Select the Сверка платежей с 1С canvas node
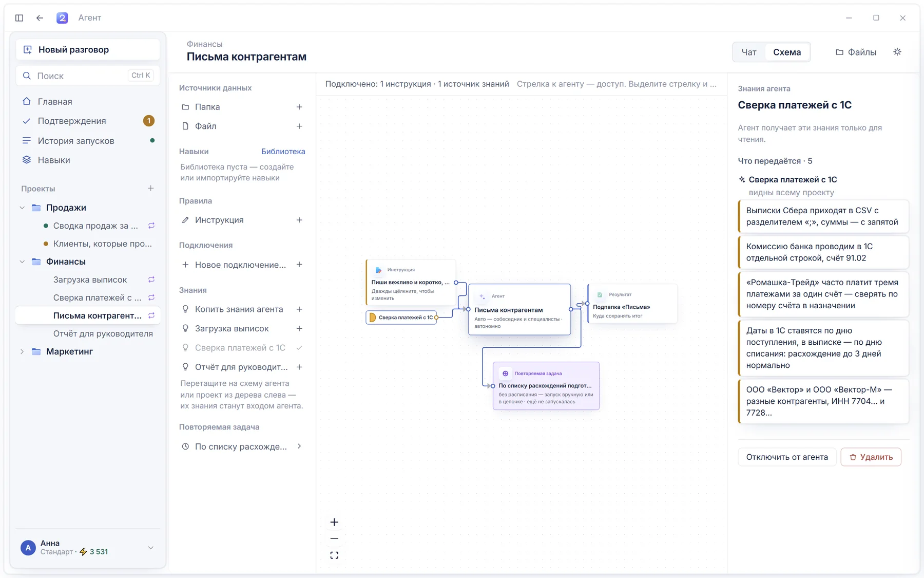This screenshot has height=578, width=924. tap(401, 318)
